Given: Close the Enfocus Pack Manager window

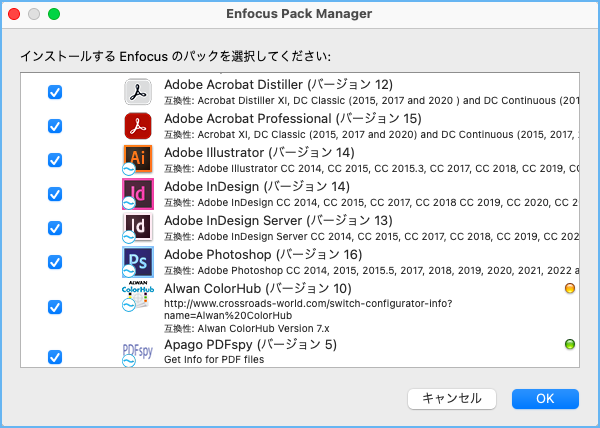Looking at the screenshot, I should [14, 14].
